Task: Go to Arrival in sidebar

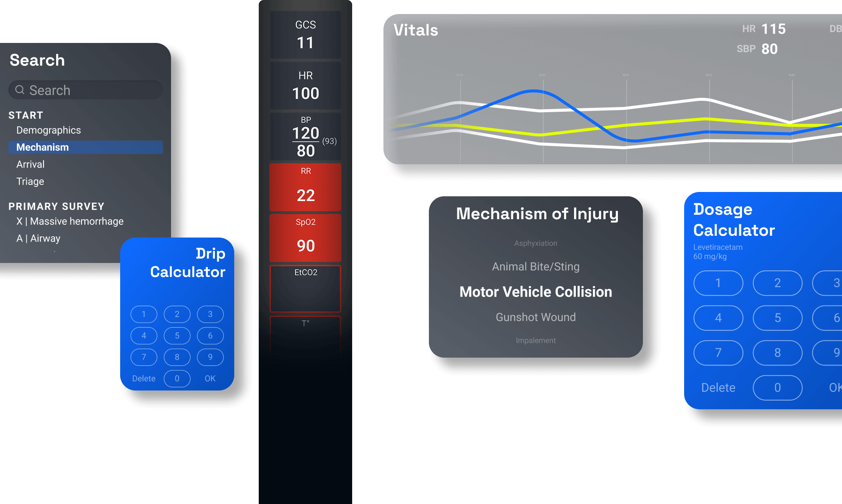Action: (31, 164)
